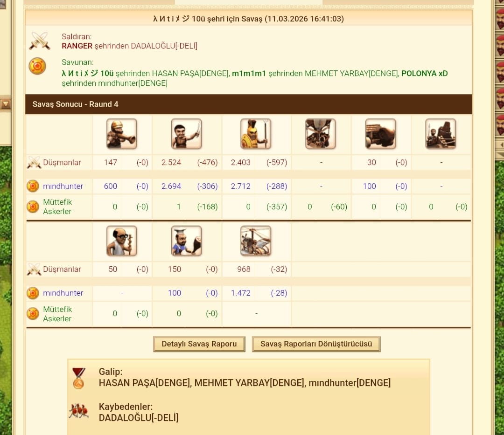
Task: Click the enemy gyrocopter count 968
Action: pos(244,269)
